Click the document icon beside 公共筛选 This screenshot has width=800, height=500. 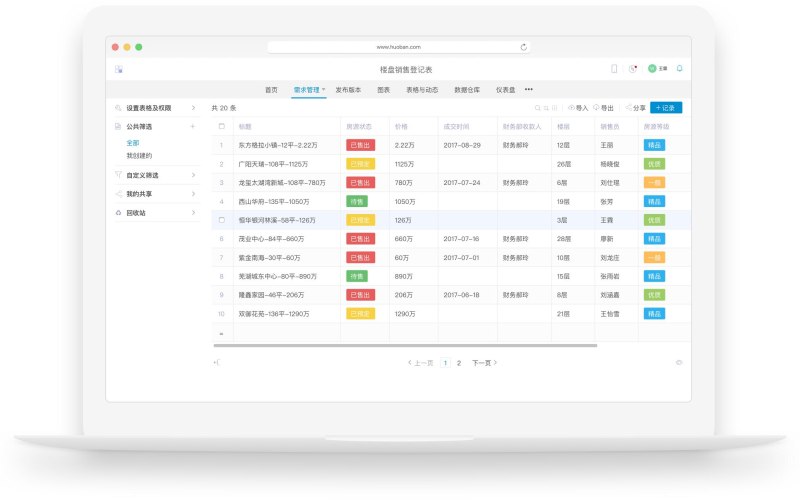pyautogui.click(x=118, y=127)
